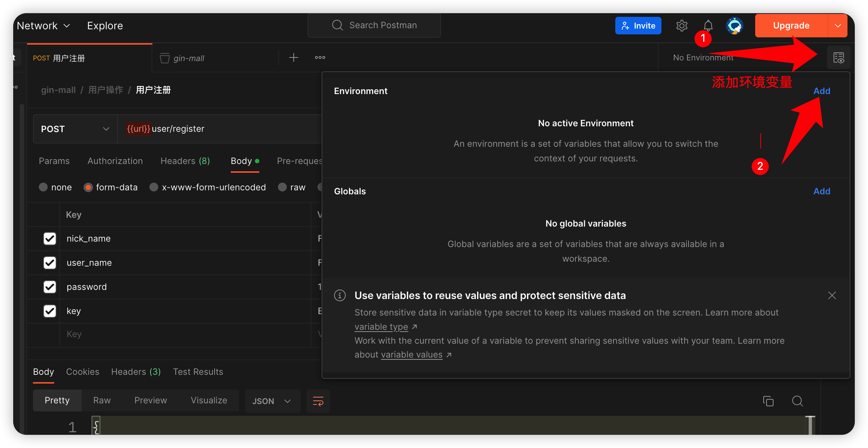Click Add next to Environment
Image resolution: width=868 pixels, height=448 pixels.
[821, 91]
